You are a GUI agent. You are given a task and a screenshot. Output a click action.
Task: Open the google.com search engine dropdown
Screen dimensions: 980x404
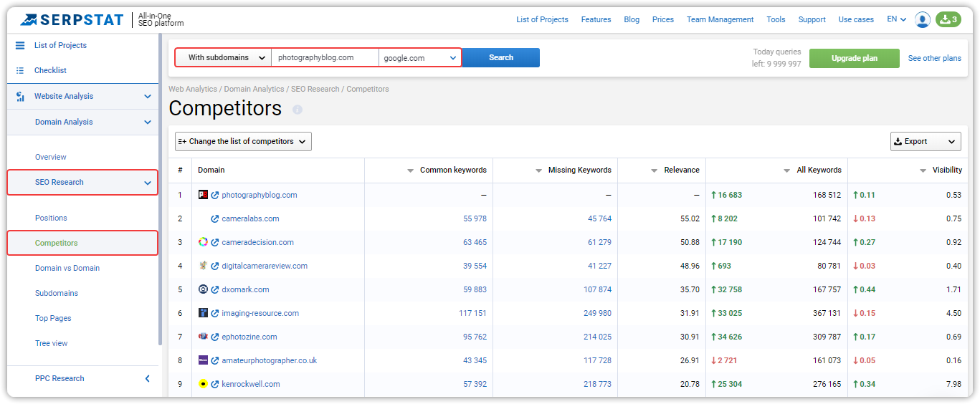420,57
